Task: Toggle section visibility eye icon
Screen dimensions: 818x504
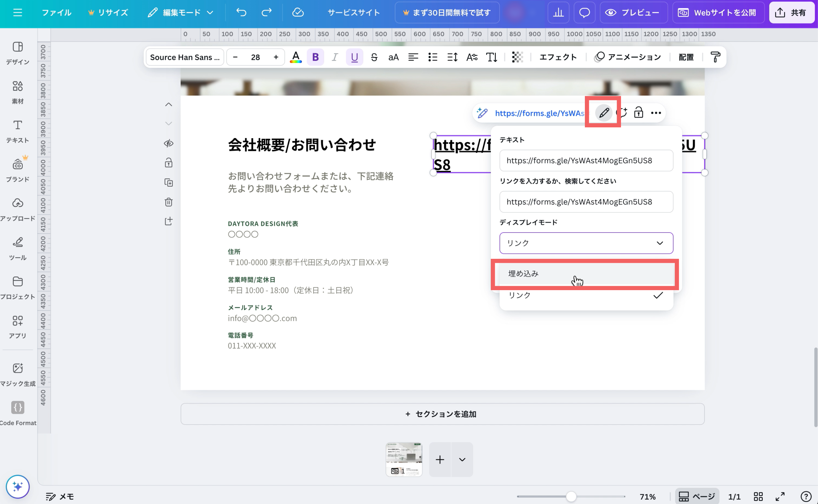Action: 168,143
